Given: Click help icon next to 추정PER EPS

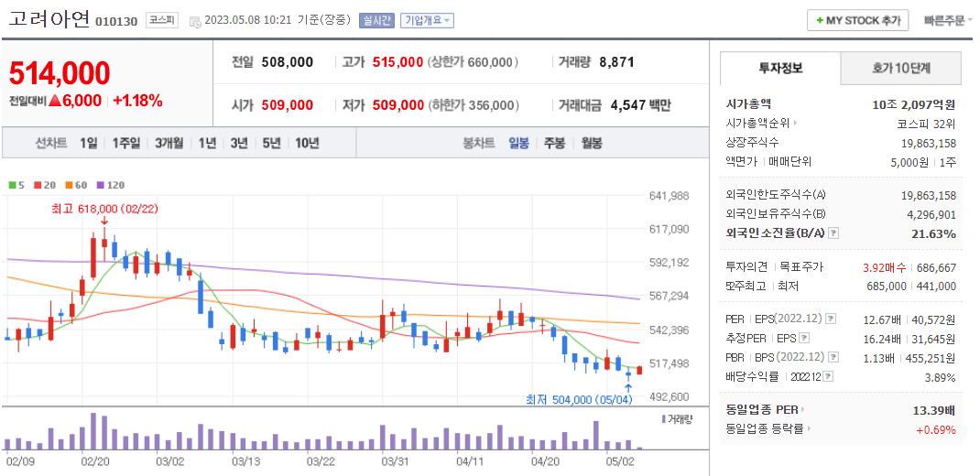Looking at the screenshot, I should point(804,338).
